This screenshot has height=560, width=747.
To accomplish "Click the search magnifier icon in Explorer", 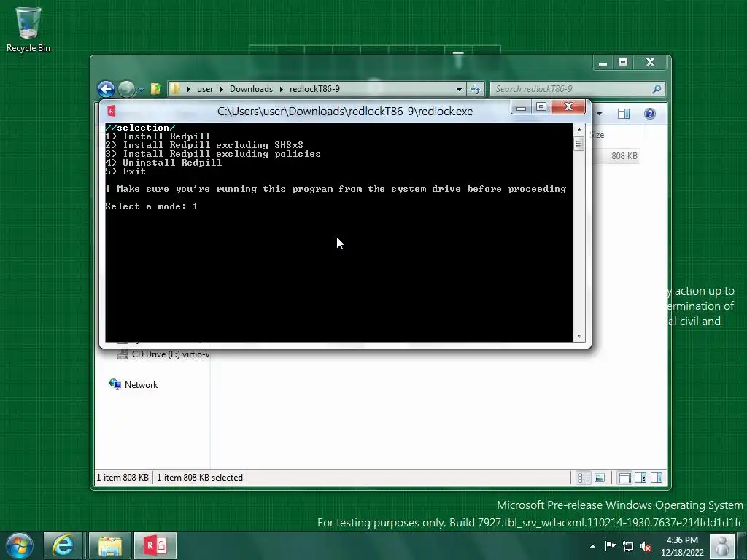I will 657,89.
